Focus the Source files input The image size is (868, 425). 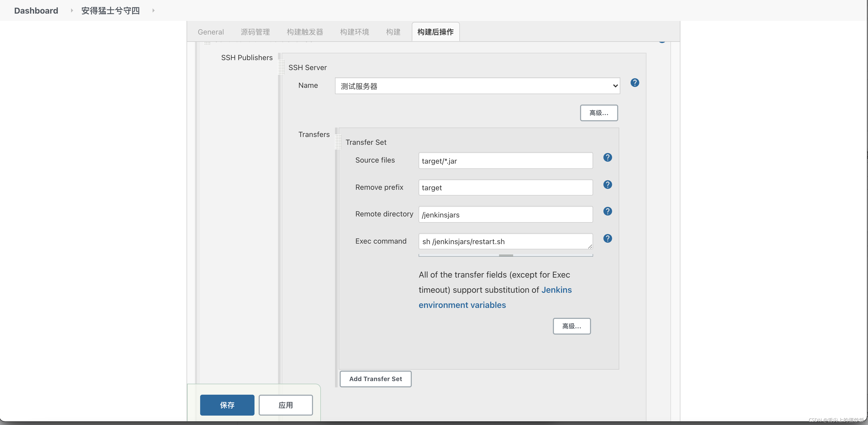pos(505,161)
